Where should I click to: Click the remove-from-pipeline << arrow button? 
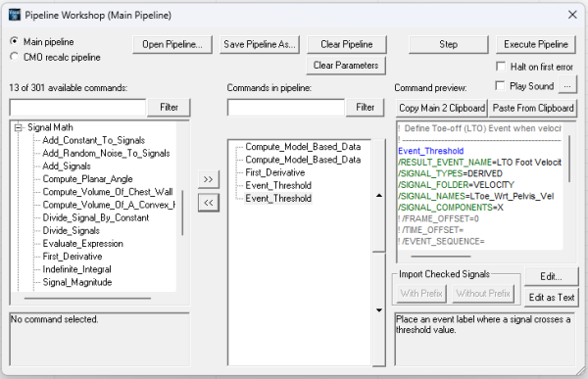pyautogui.click(x=208, y=203)
